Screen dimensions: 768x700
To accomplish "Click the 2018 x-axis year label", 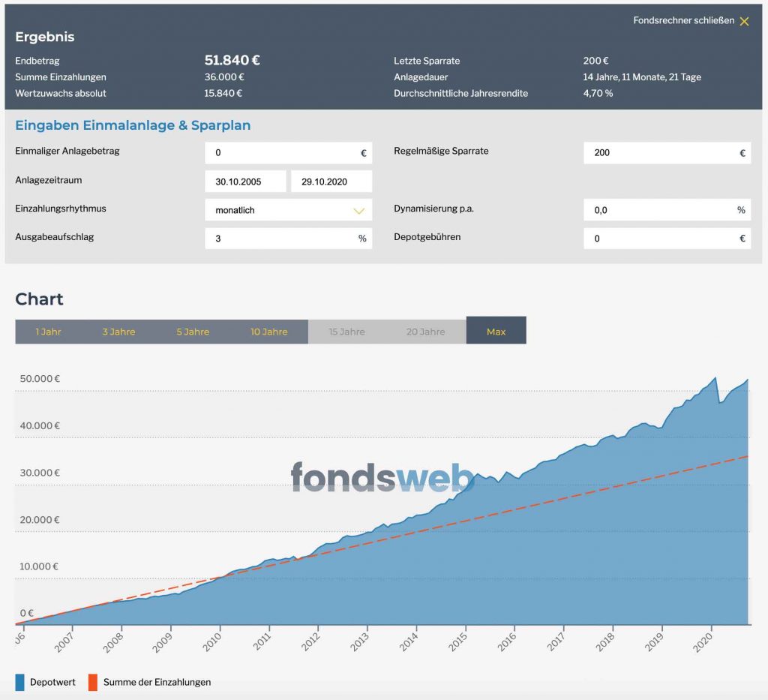I will pos(605,642).
